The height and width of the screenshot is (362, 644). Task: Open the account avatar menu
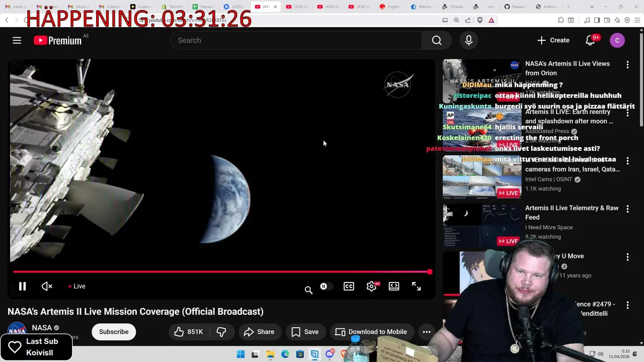coord(617,40)
